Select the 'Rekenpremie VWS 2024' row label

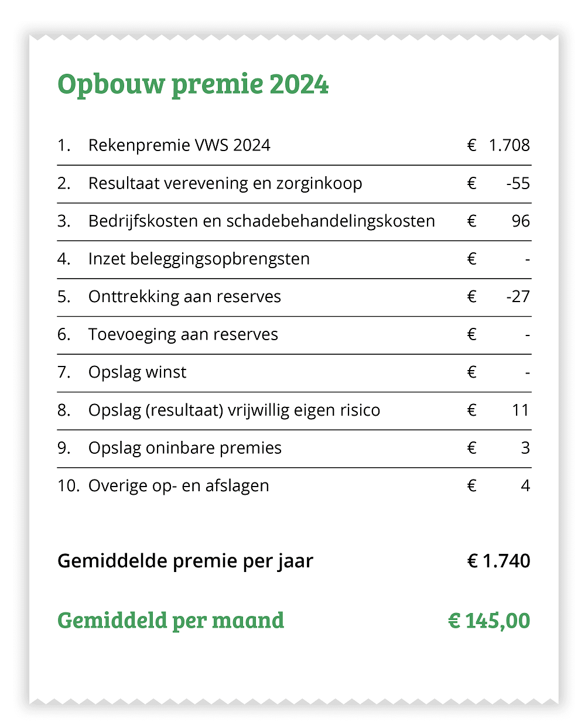(179, 145)
